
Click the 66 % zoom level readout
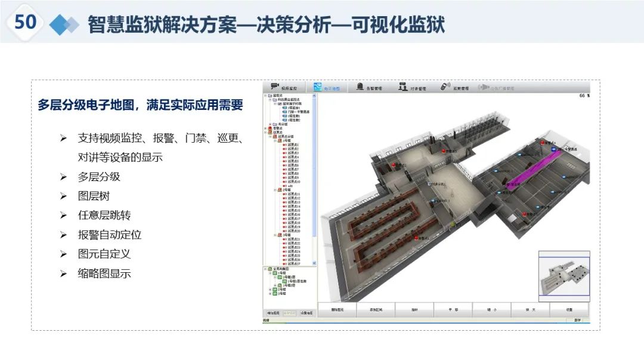(x=584, y=96)
